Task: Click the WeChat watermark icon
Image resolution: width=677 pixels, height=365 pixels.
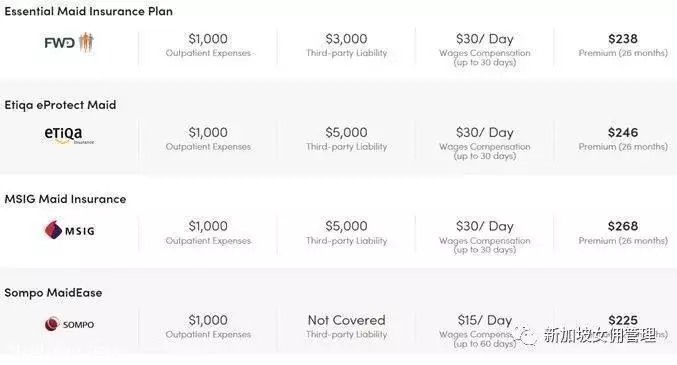Action: 526,335
